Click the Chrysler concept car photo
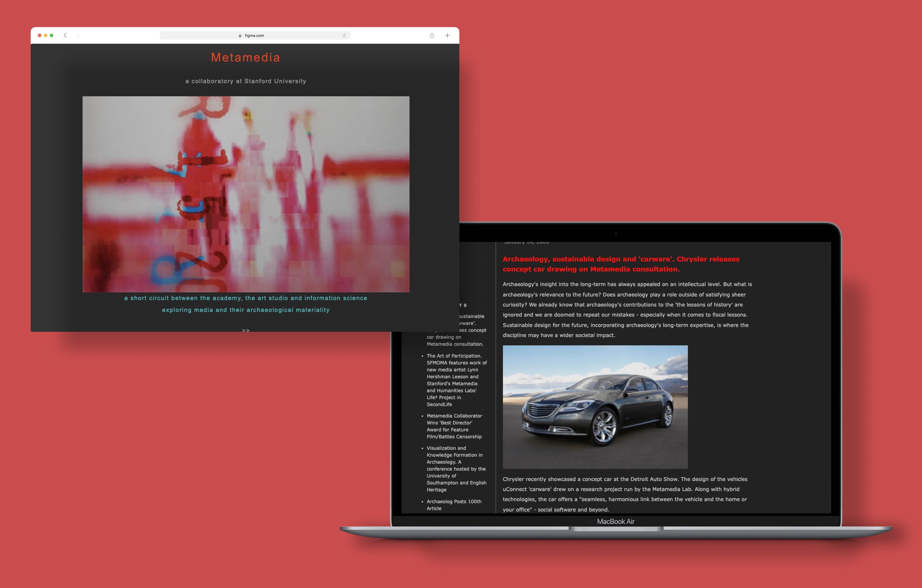922x588 pixels. point(595,407)
